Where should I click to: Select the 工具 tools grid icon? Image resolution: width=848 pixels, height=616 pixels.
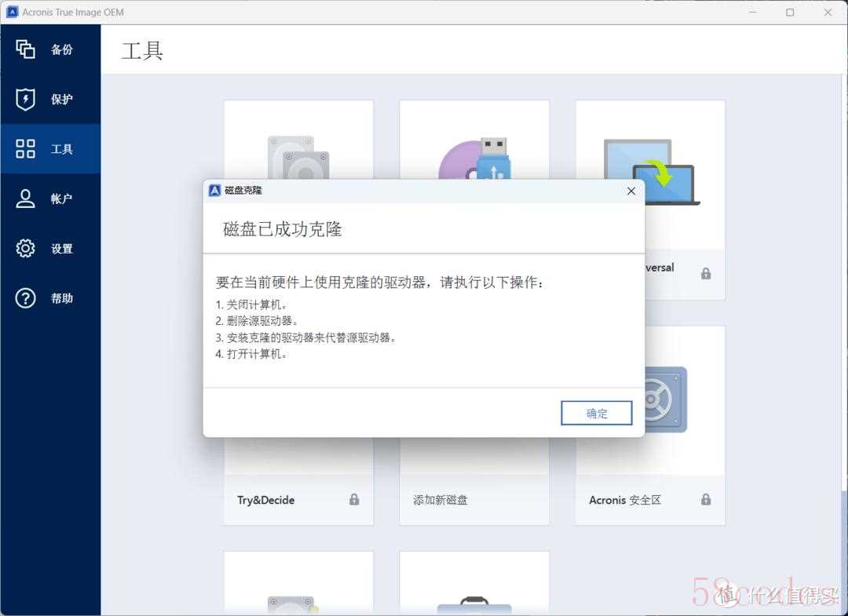click(x=25, y=148)
